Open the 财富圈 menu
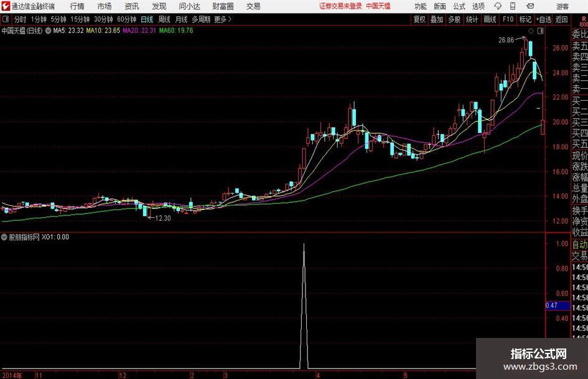Screen dimensions: 588x379 pyautogui.click(x=223, y=6)
